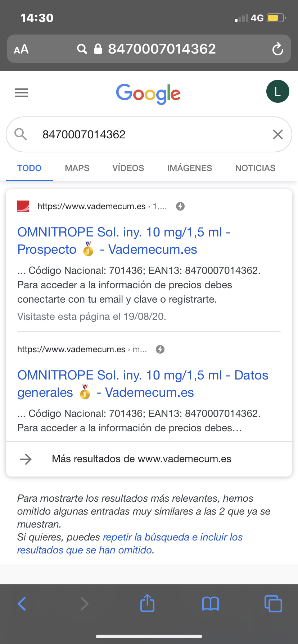Switch to the NOTICIAS tab

pyautogui.click(x=255, y=168)
